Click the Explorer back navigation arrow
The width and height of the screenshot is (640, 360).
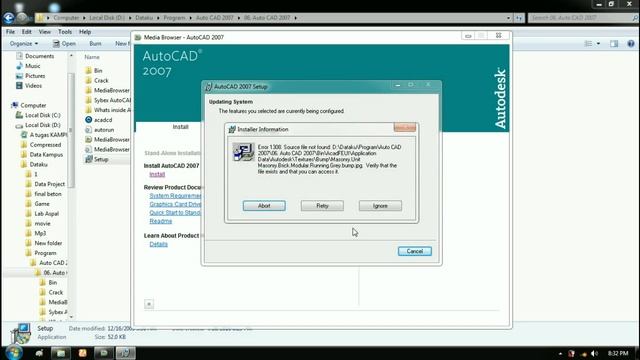9,18
